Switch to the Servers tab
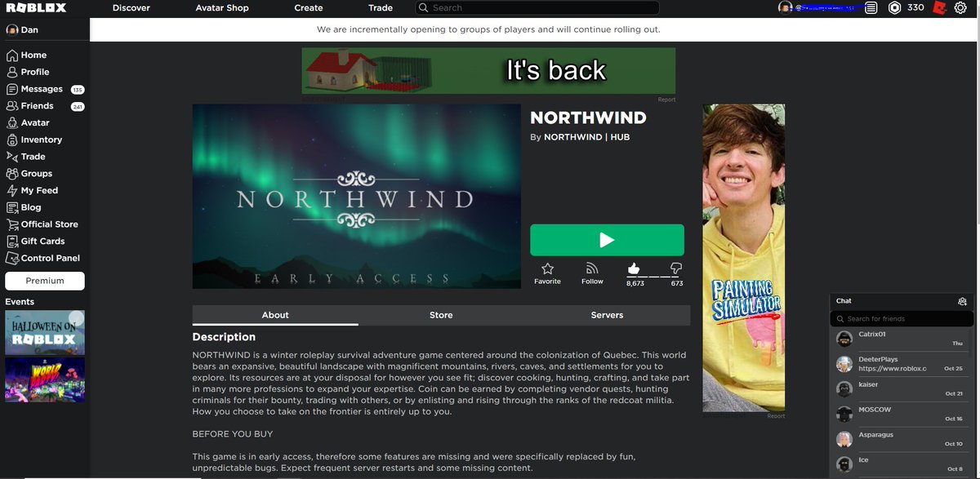 coord(607,315)
